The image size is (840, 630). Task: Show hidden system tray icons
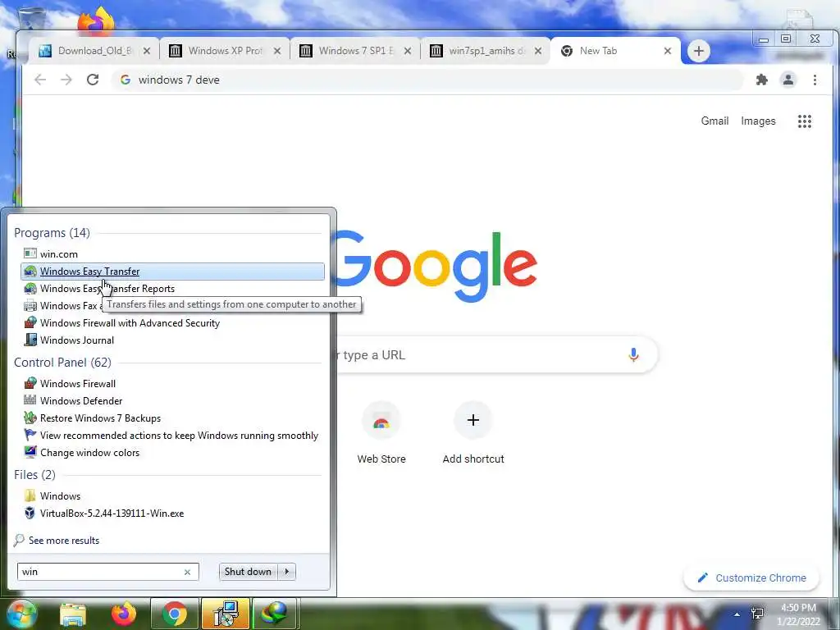click(x=737, y=614)
